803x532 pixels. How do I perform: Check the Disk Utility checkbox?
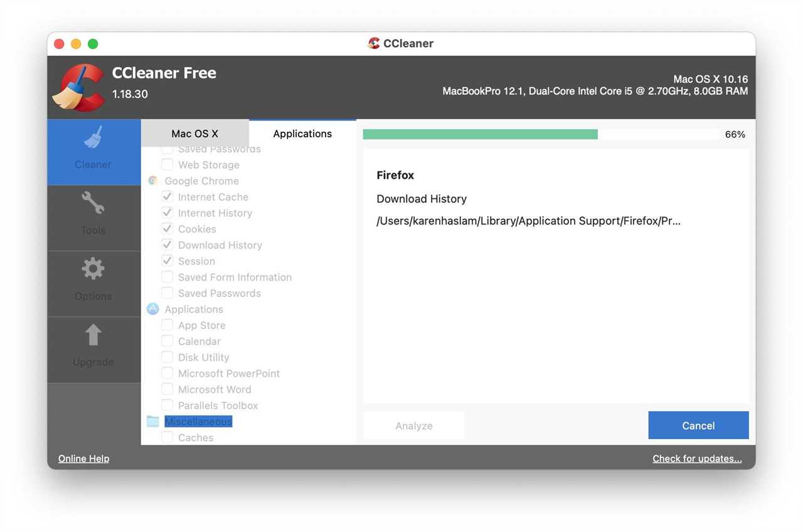[x=167, y=357]
